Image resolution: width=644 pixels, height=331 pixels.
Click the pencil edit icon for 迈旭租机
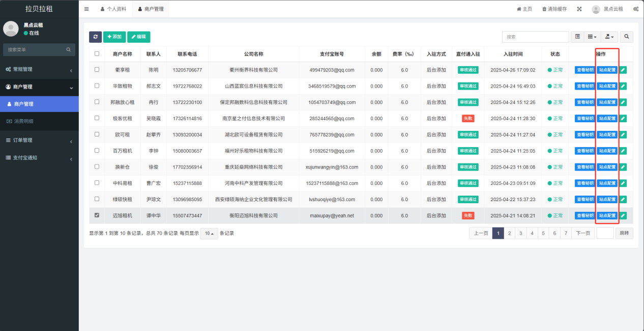(x=623, y=216)
